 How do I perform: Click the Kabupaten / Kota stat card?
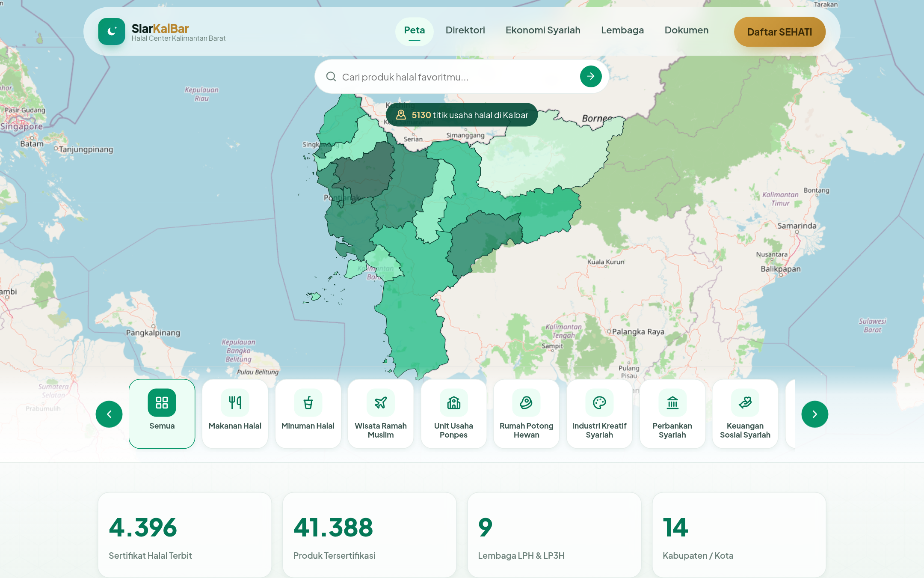[739, 535]
